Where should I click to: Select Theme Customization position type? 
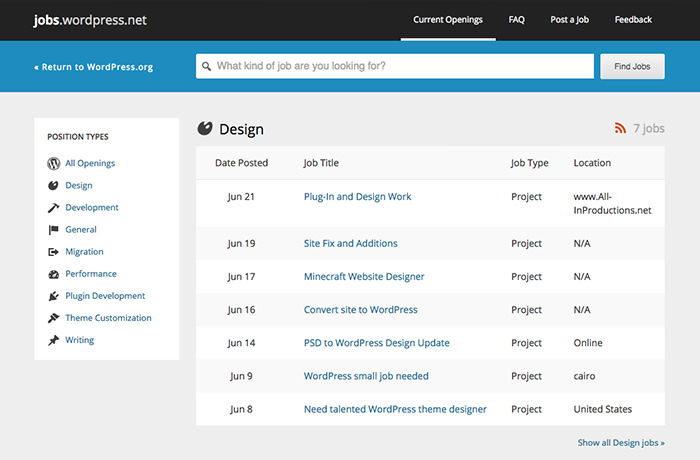point(108,318)
